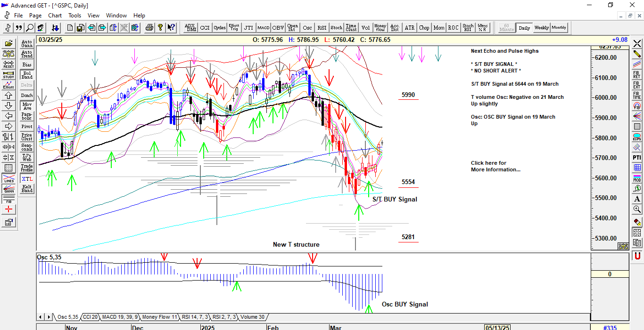Click 'Click here for More Information' text
This screenshot has width=644, height=330.
pyautogui.click(x=495, y=166)
